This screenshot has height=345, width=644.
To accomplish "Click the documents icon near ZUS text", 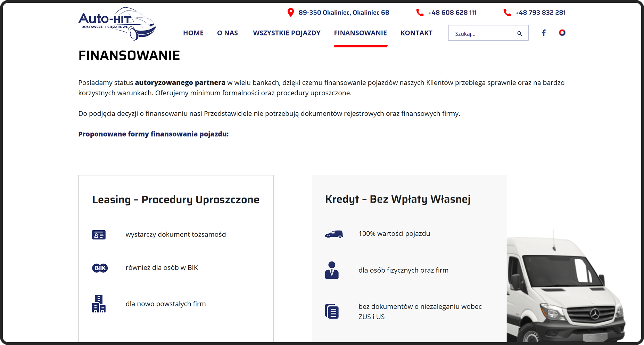I will click(x=332, y=311).
